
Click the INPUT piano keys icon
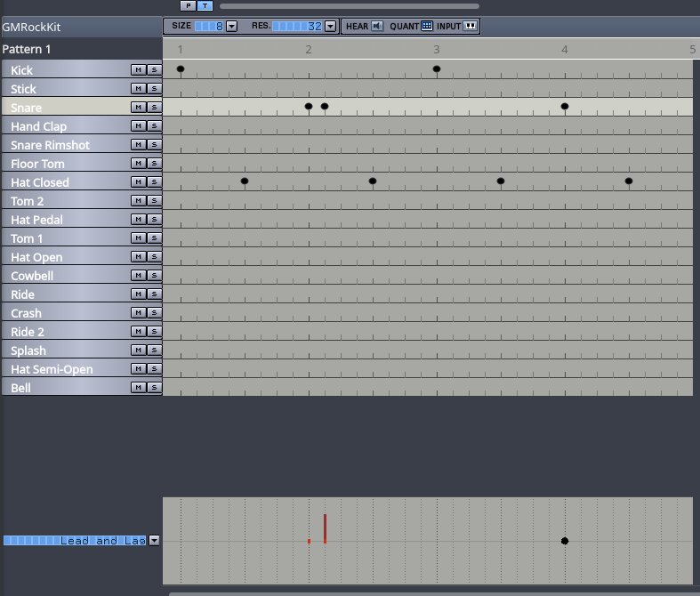click(471, 26)
